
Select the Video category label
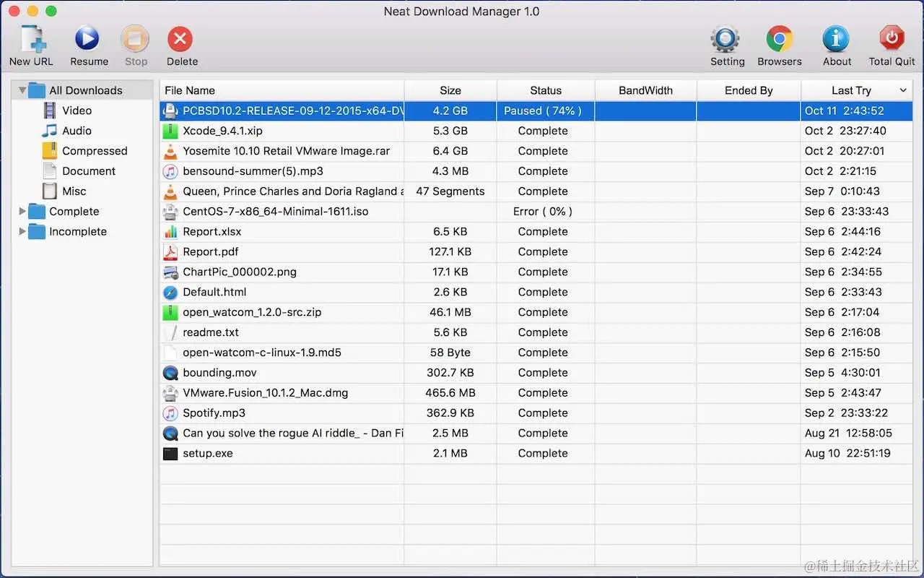coord(77,111)
